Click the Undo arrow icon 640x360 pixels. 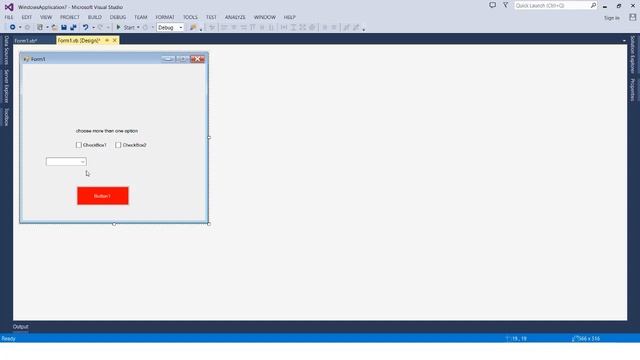[85, 27]
